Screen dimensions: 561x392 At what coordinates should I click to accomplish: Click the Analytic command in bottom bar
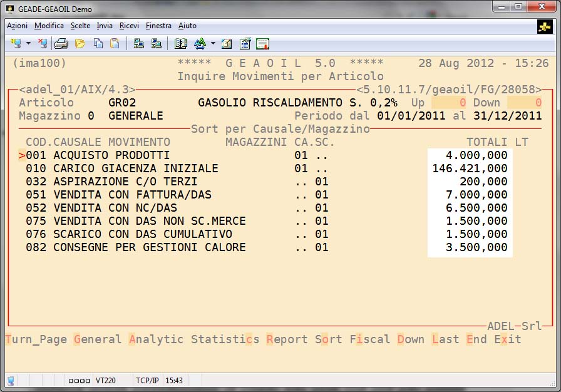pyautogui.click(x=156, y=339)
